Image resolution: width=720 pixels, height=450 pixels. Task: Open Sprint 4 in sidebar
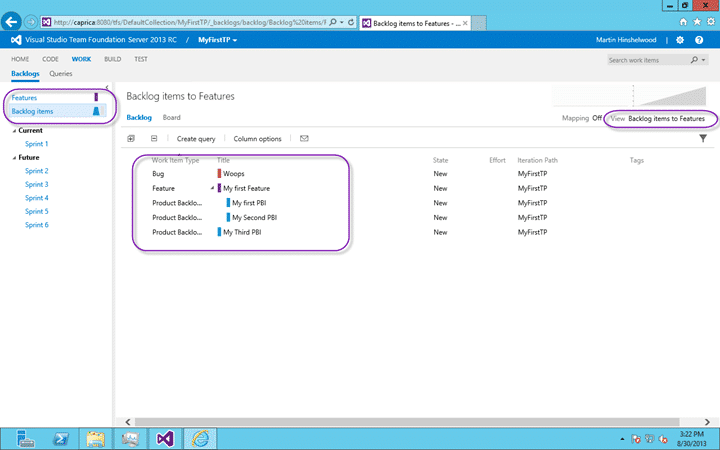(37, 198)
